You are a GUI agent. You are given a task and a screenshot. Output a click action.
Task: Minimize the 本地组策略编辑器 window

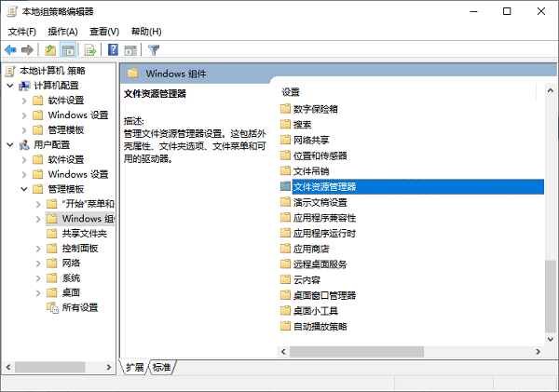click(473, 11)
